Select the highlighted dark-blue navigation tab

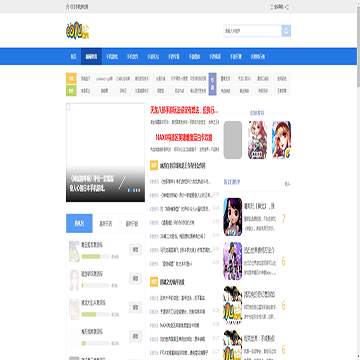tap(91, 57)
